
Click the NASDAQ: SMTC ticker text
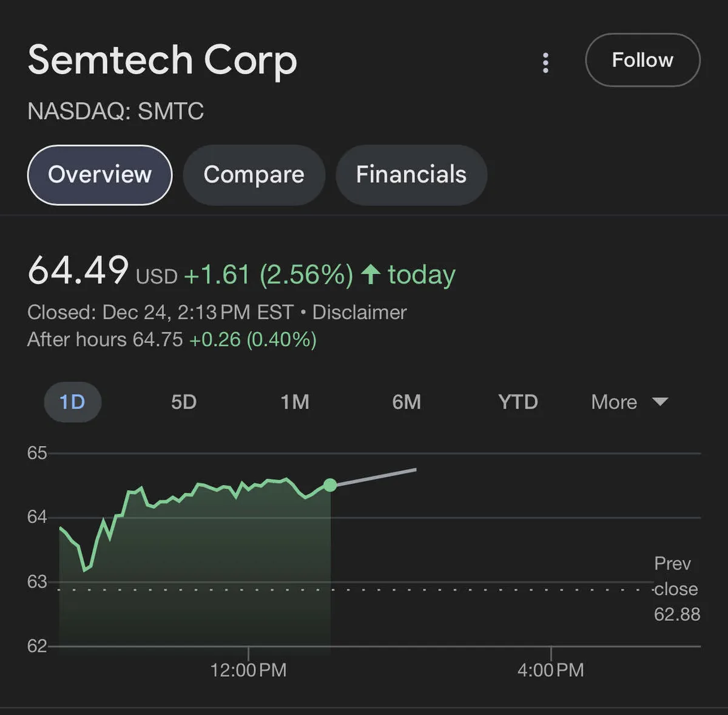(x=116, y=111)
